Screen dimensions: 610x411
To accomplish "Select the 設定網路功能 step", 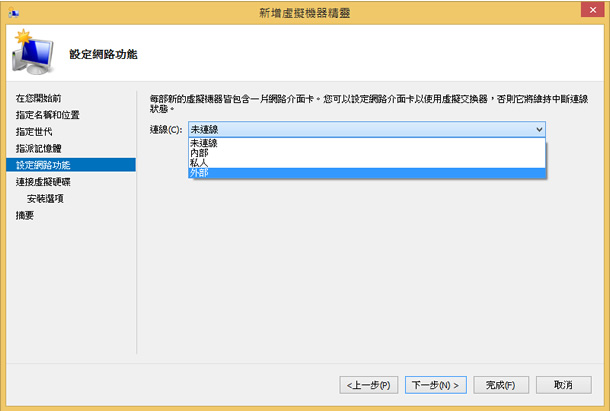I will pos(71,165).
